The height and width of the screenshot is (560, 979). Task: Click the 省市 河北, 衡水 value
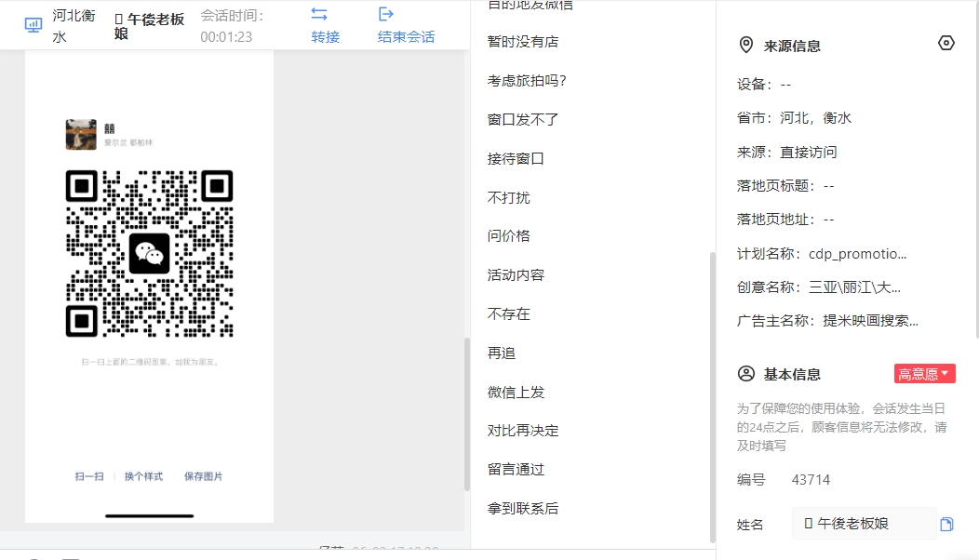point(815,118)
